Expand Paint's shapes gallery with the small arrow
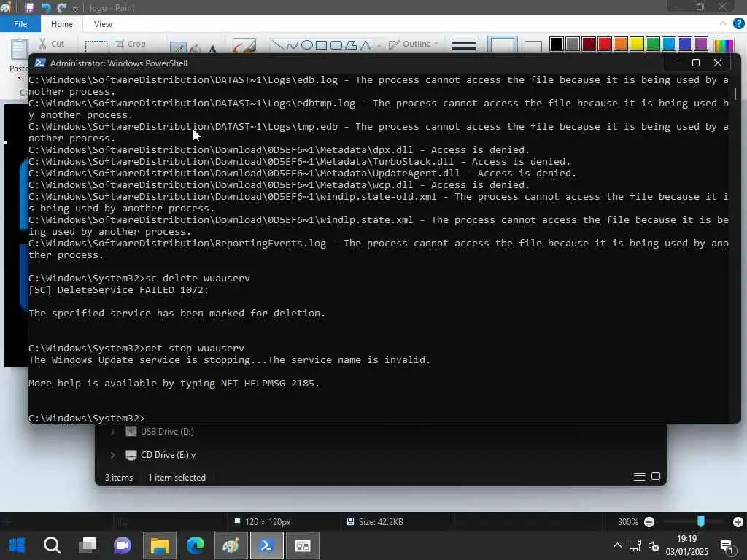Image resolution: width=747 pixels, height=560 pixels. click(379, 46)
